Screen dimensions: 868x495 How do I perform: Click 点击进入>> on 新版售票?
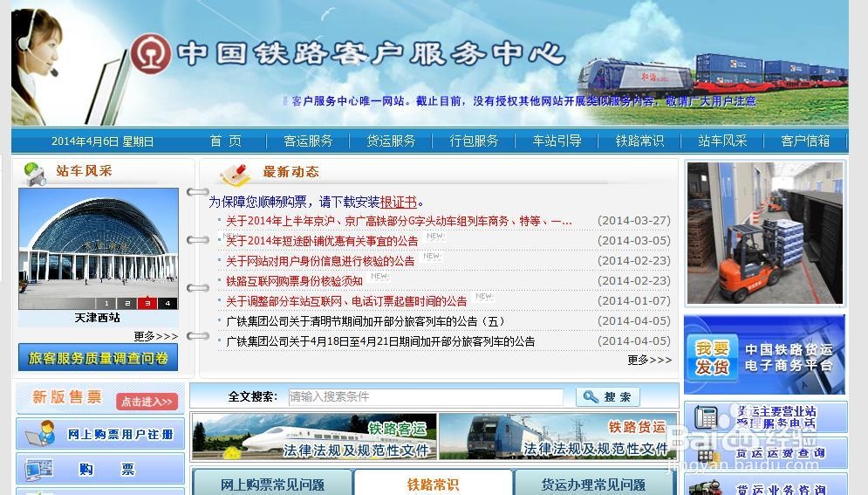pyautogui.click(x=147, y=402)
